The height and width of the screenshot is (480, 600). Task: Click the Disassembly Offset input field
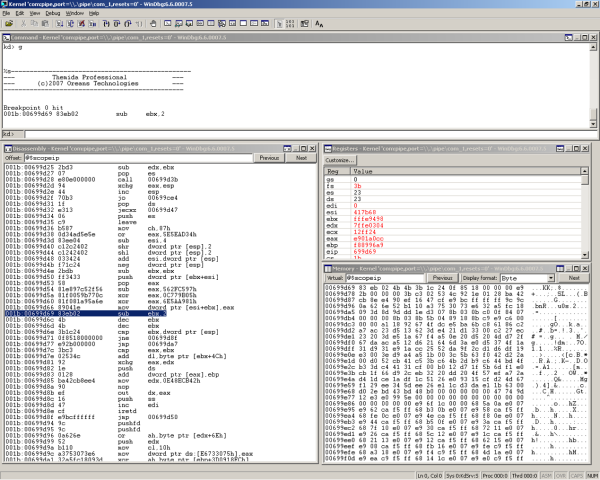point(138,158)
